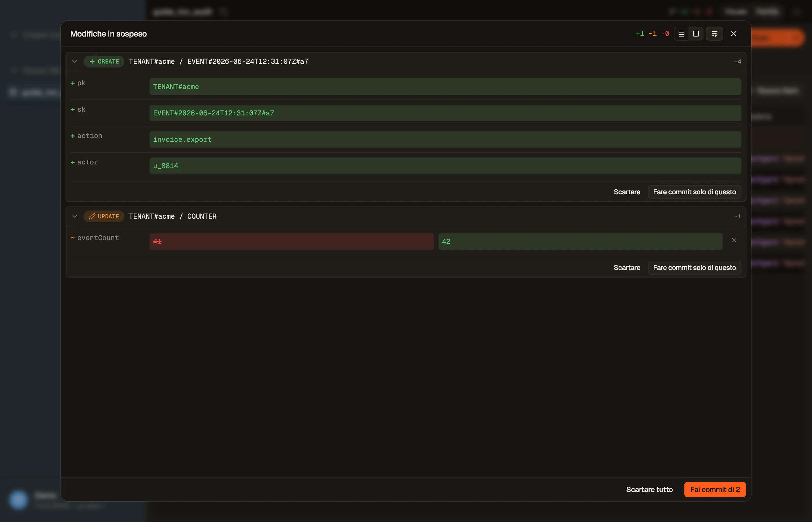The width and height of the screenshot is (812, 522).
Task: Click the CREATE header key path text
Action: [x=219, y=61]
